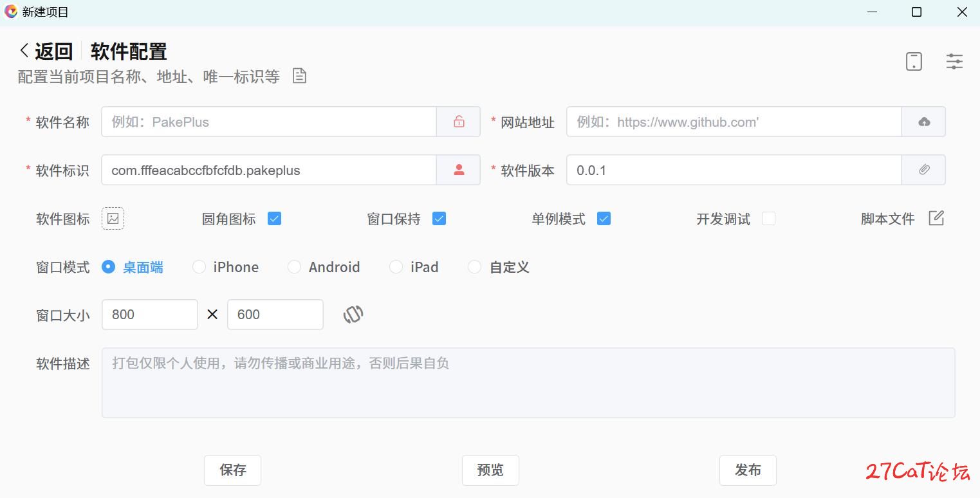Focus the 软件描述 text area
Image resolution: width=980 pixels, height=498 pixels.
pos(528,383)
